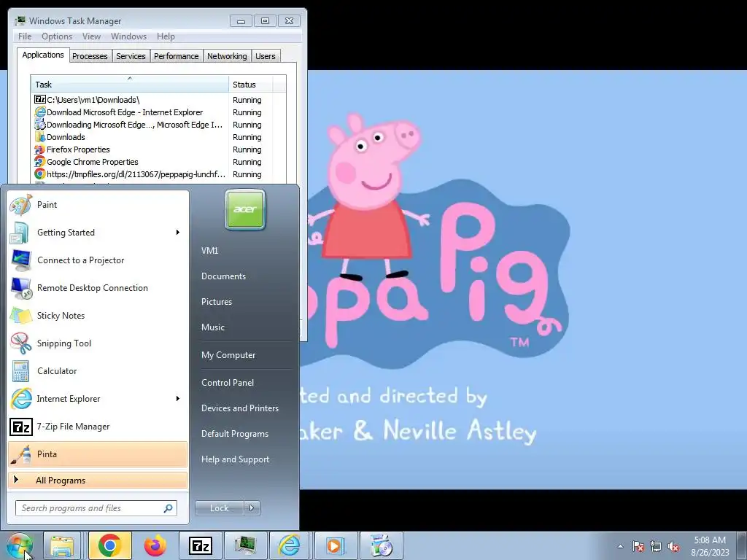Click the installer disc taskbar icon
Viewport: 747px width, 560px height.
(x=381, y=545)
